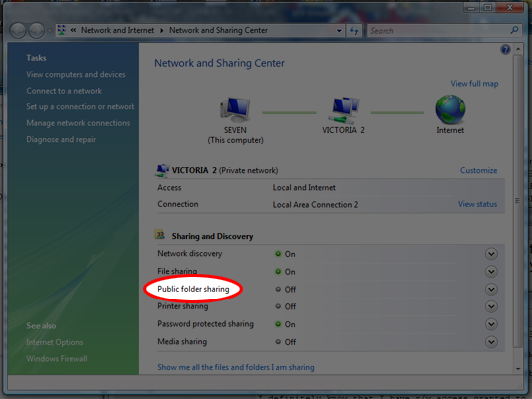Image resolution: width=532 pixels, height=399 pixels.
Task: Click View status link
Action: click(x=478, y=204)
